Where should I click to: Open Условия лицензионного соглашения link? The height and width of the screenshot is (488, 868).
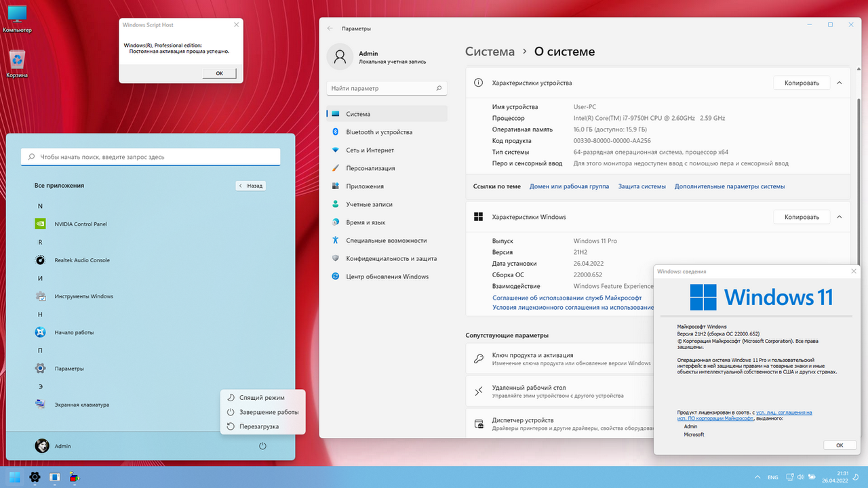coord(573,307)
